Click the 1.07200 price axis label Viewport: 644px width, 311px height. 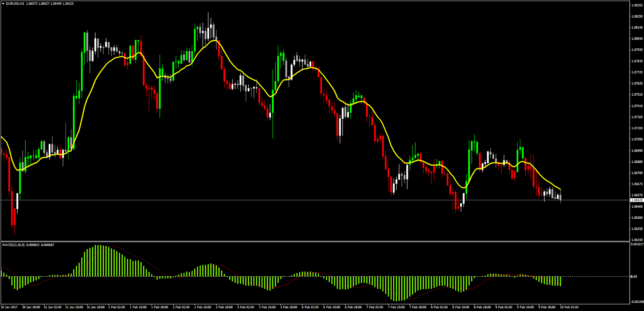(x=637, y=128)
